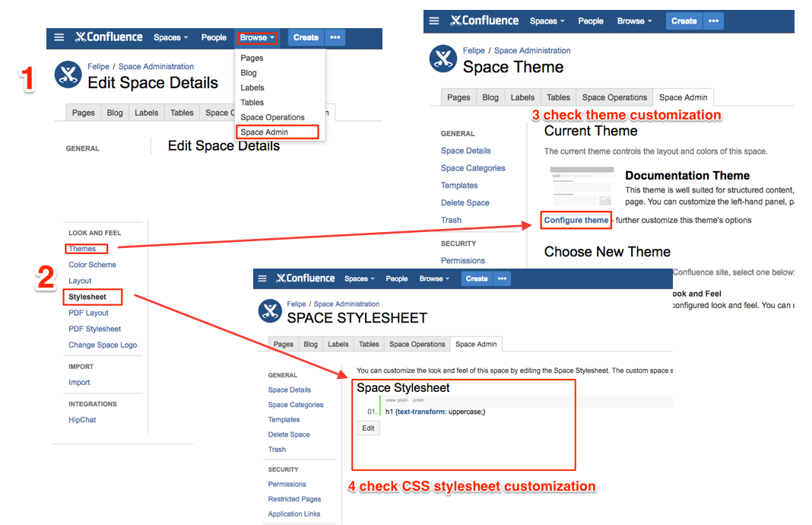Expand Spaces dropdown in Space Theme window
The height and width of the screenshot is (525, 812).
[547, 21]
